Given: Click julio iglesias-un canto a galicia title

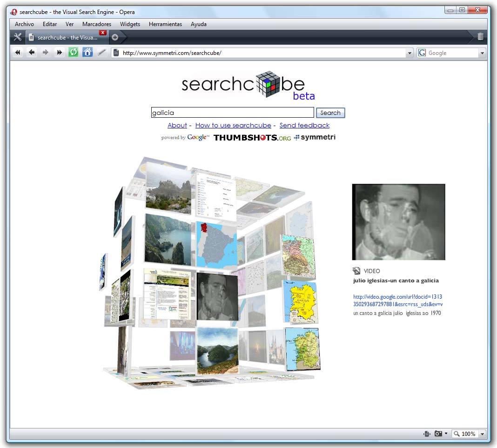Looking at the screenshot, I should point(396,281).
